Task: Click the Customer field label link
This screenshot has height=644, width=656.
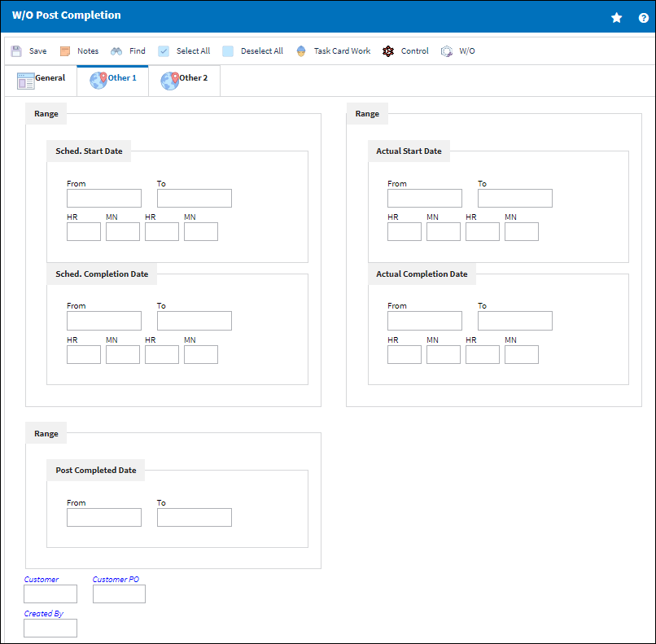Action: pos(41,580)
